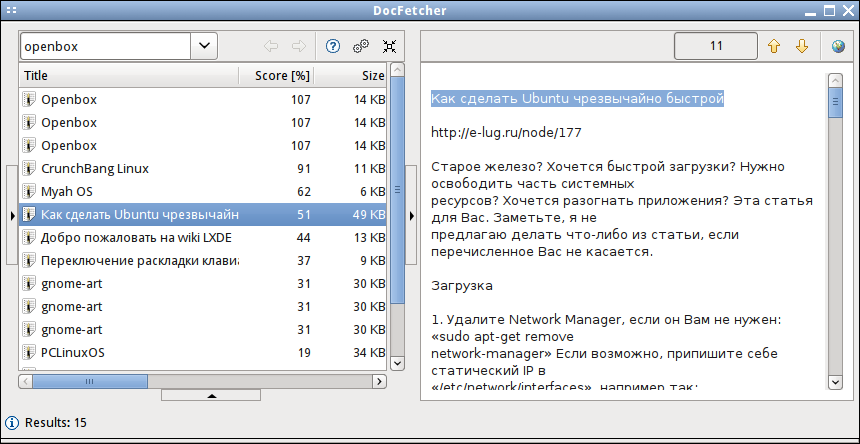This screenshot has width=860, height=444.
Task: Click score 91 of CrunchBang Linux
Action: 304,168
